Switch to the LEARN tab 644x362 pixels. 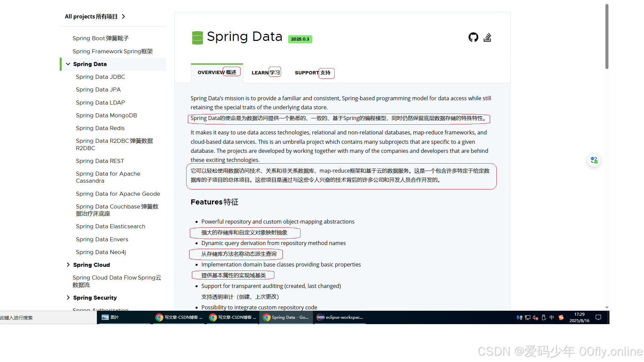pos(266,72)
